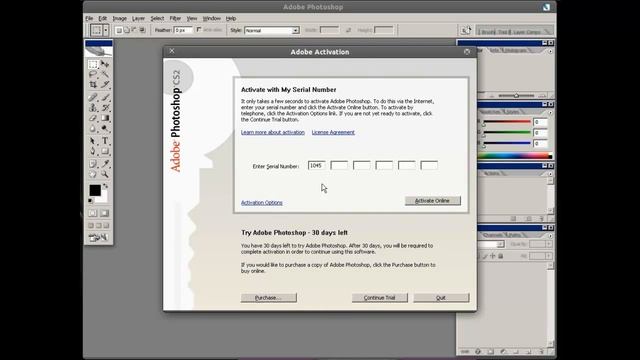Viewport: 640px width, 360px height.
Task: Select the Eyedropper tool
Action: click(x=105, y=164)
